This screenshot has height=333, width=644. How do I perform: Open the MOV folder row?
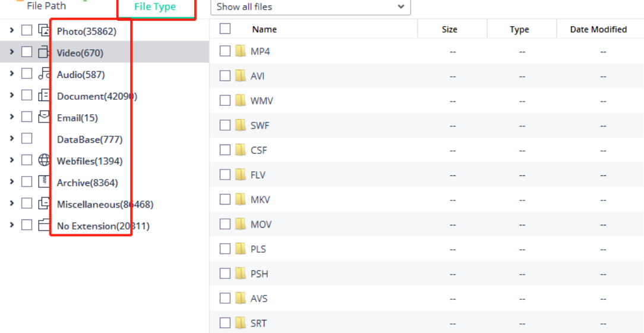click(427, 224)
